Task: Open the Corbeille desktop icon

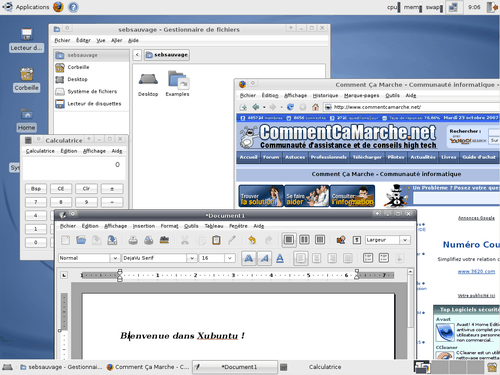Action: tap(27, 79)
